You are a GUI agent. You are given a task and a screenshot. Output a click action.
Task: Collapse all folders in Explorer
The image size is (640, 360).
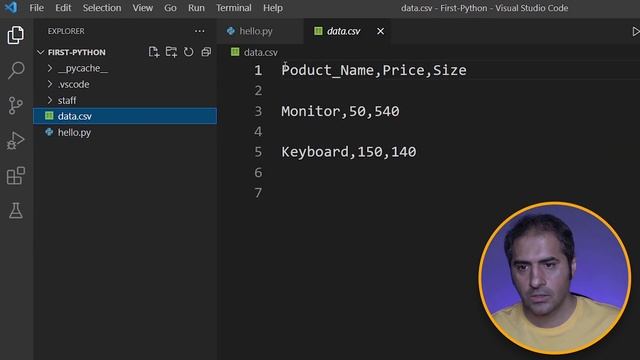(206, 52)
